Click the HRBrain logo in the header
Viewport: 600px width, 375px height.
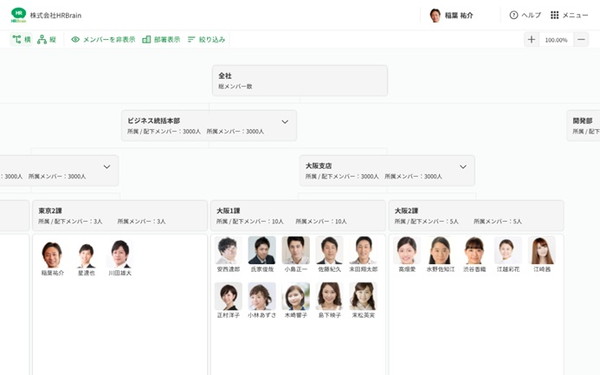[x=19, y=15]
